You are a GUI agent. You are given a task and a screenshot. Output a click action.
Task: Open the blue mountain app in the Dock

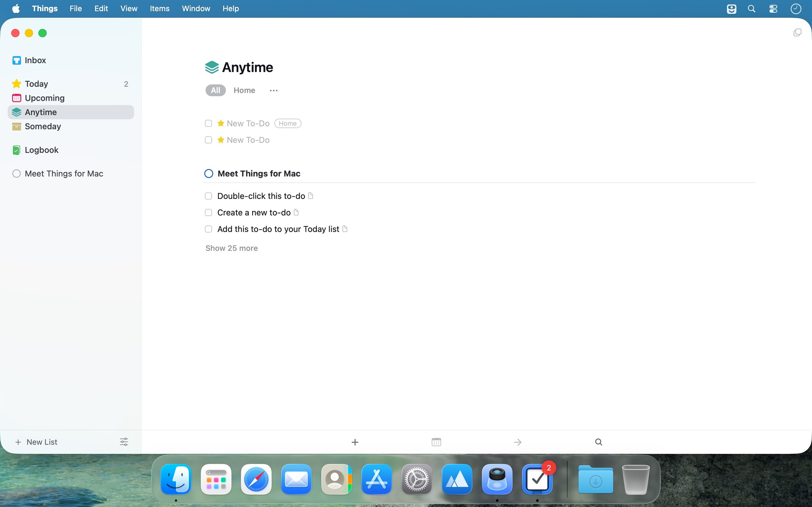pyautogui.click(x=457, y=479)
